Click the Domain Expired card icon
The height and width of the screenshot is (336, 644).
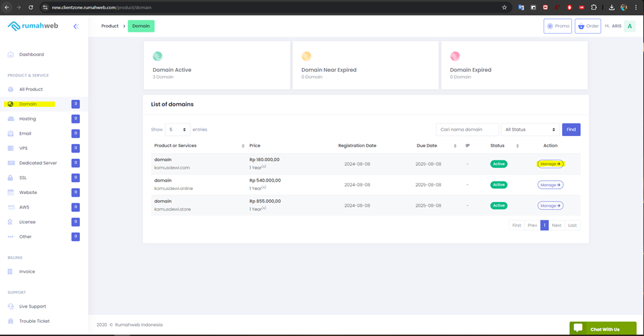coord(454,56)
